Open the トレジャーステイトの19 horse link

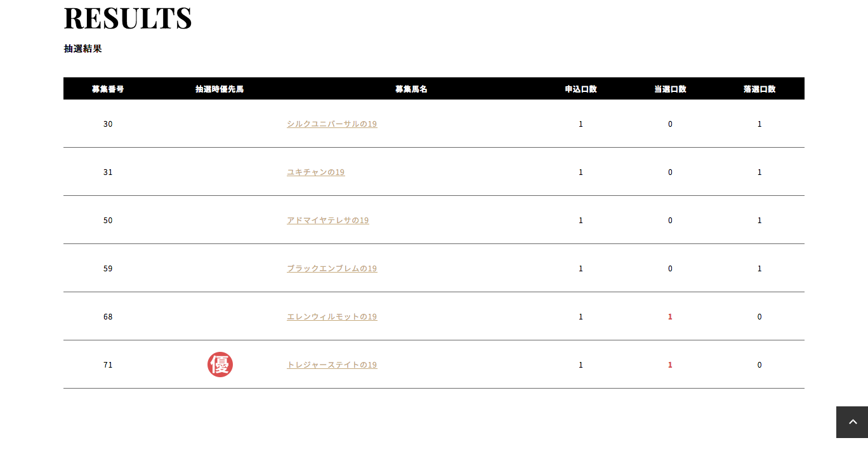(x=332, y=365)
